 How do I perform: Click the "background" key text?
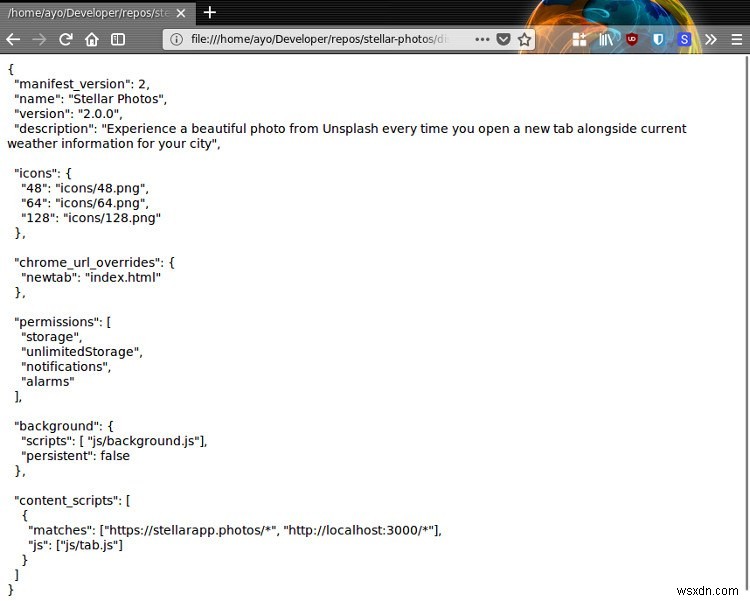click(58, 426)
